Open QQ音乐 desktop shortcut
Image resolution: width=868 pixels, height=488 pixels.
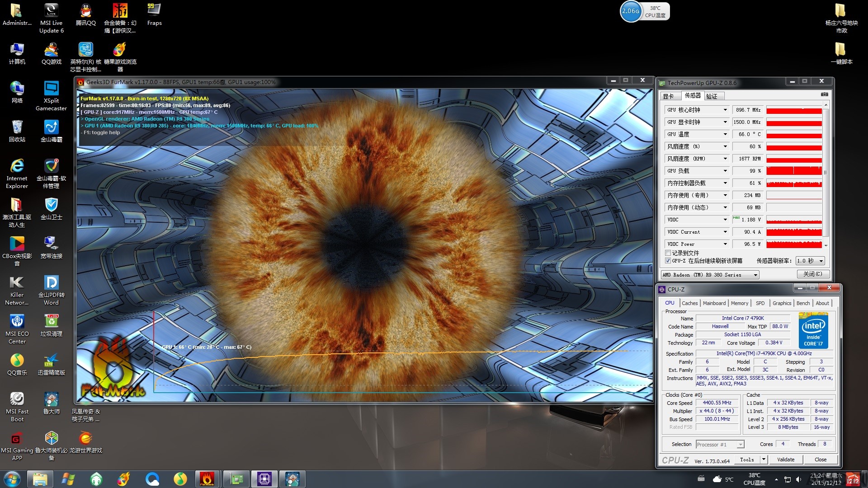(17, 365)
